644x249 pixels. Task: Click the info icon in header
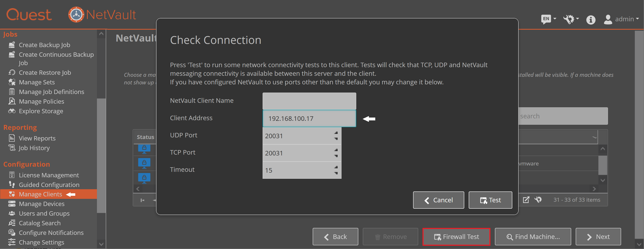[x=590, y=19]
